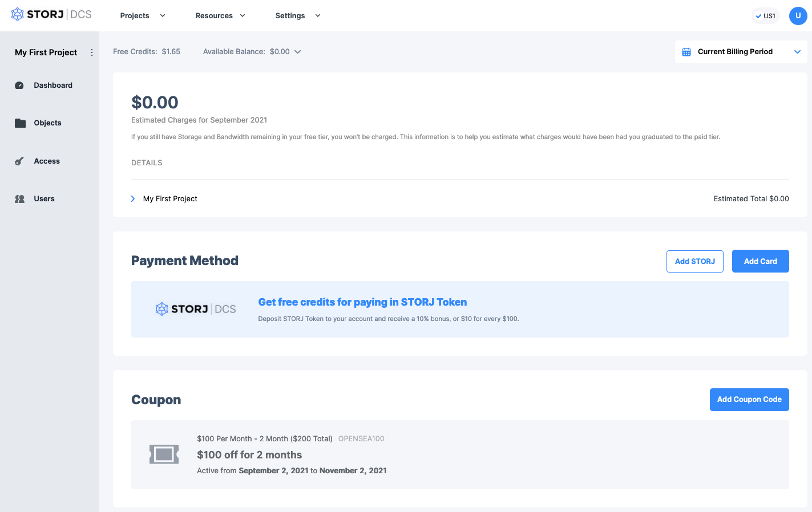Click 'Estimated Charges for September 2021' text
Viewport: 812px width, 512px height.
click(x=199, y=120)
